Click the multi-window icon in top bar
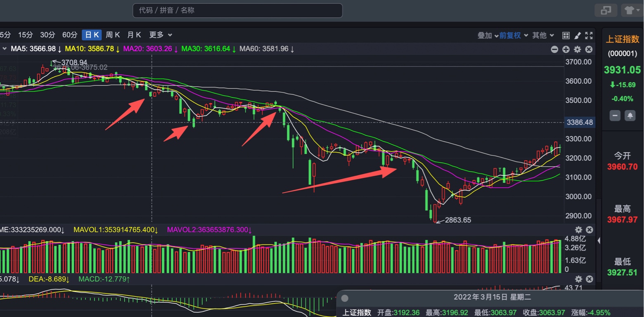This screenshot has height=317, width=644. pos(606,10)
